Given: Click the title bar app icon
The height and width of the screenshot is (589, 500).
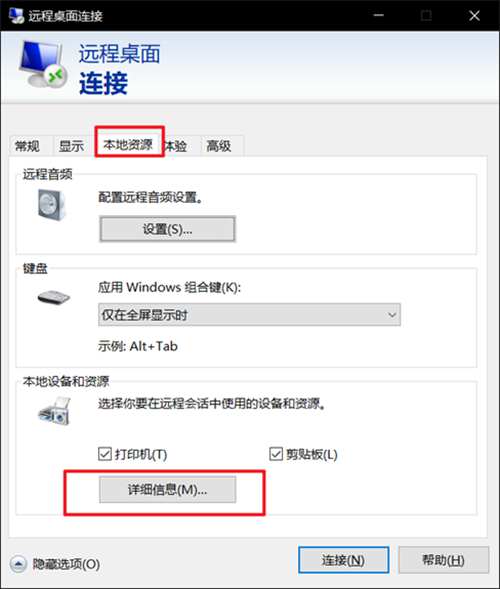Looking at the screenshot, I should (16, 16).
